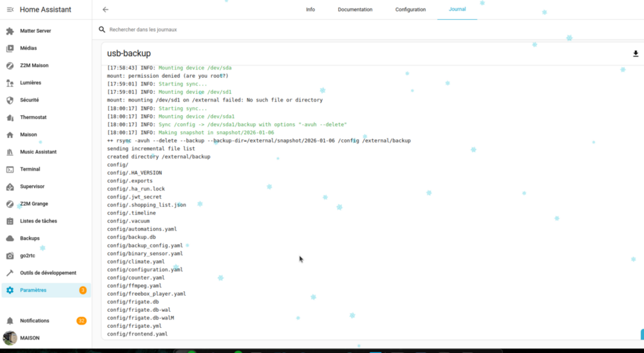Click the 'config/climate.yaml' log line
The height and width of the screenshot is (353, 644).
click(x=136, y=262)
